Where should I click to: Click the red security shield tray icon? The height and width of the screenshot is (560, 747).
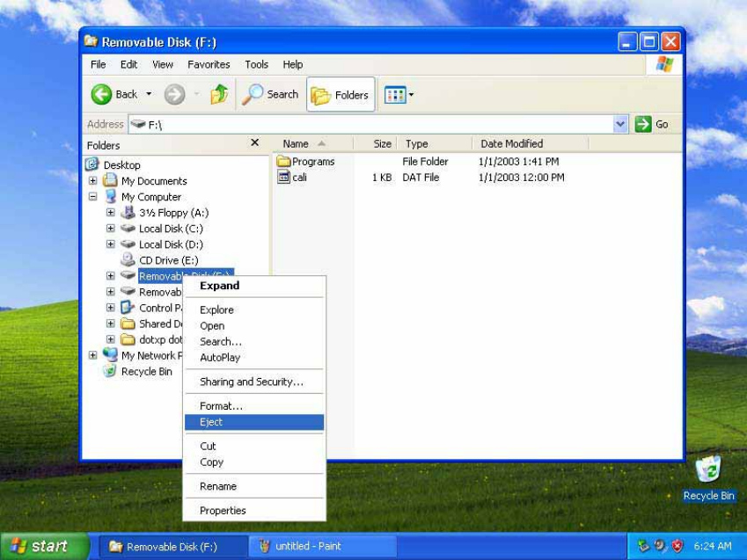[x=677, y=546]
